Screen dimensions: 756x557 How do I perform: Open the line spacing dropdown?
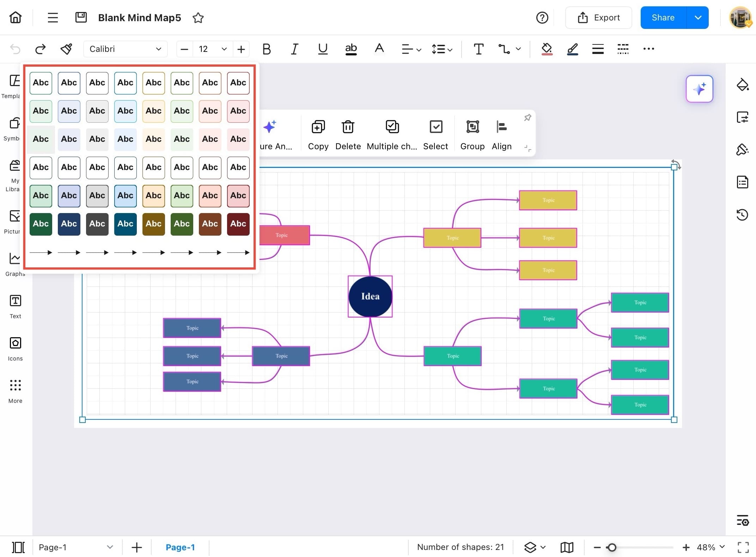(441, 49)
